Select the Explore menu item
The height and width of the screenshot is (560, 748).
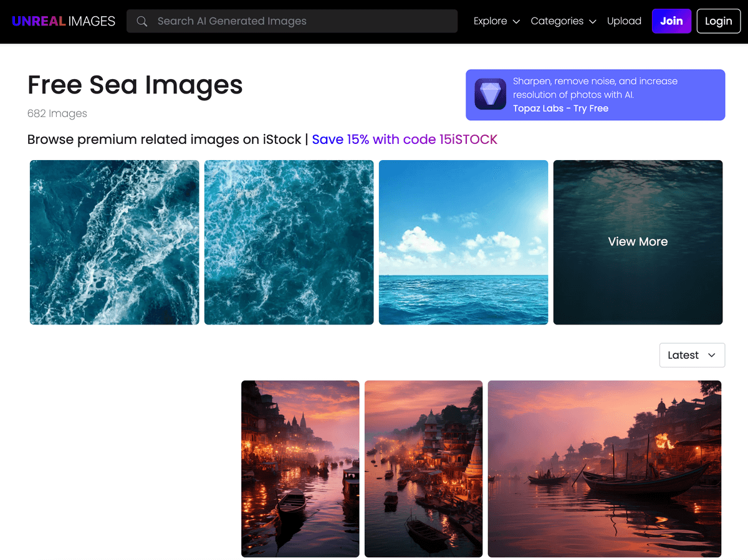pos(491,21)
